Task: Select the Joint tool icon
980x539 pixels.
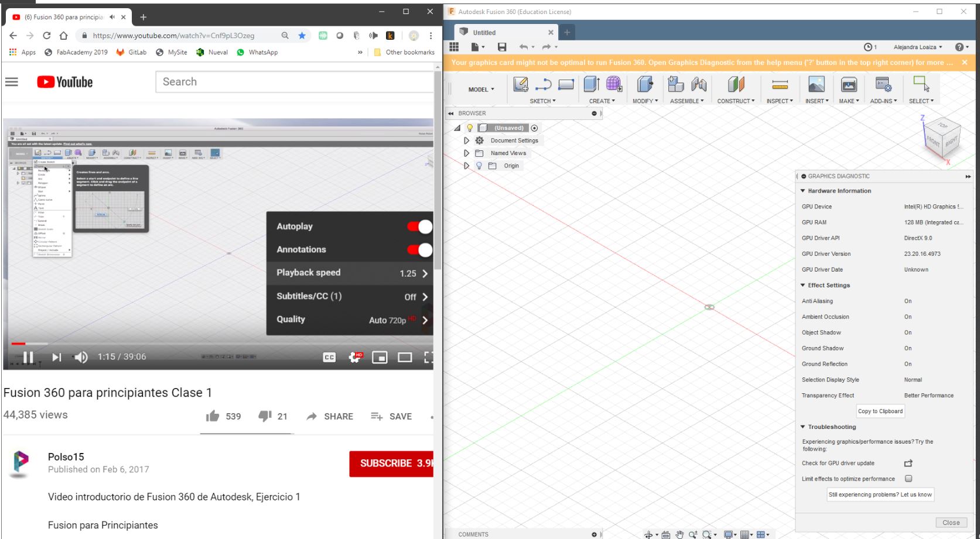Action: (x=699, y=84)
